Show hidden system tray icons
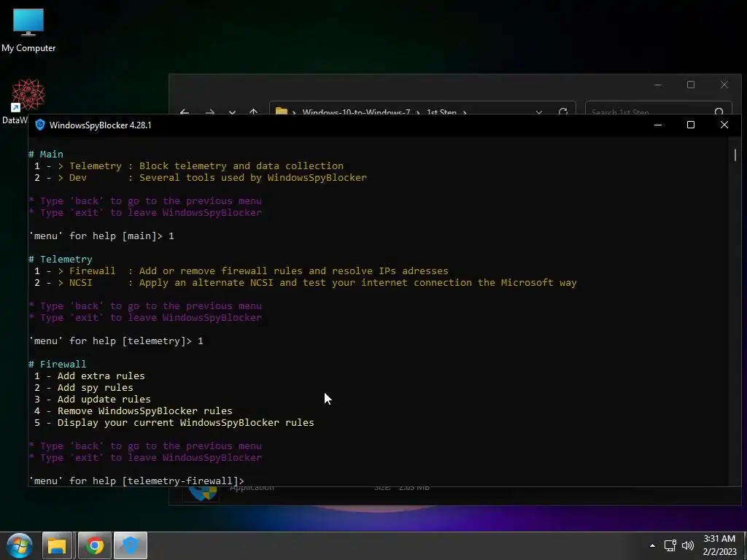This screenshot has width=747, height=560. (652, 545)
